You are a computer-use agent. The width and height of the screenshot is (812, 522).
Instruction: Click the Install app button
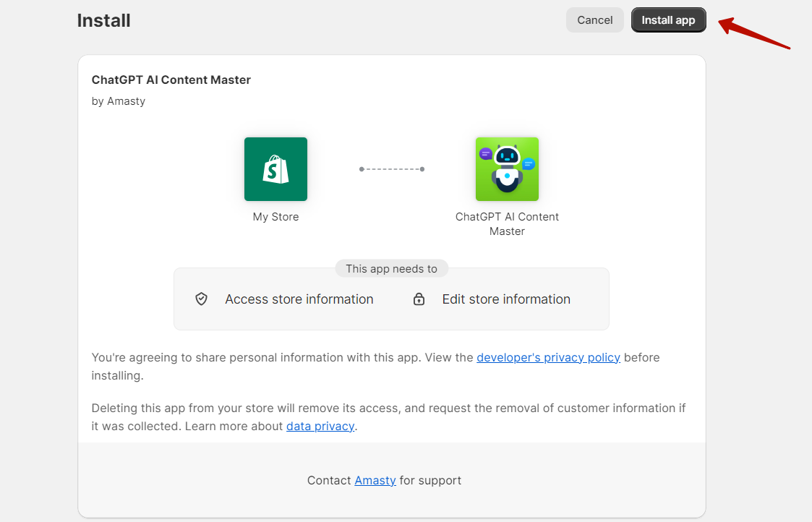point(668,20)
